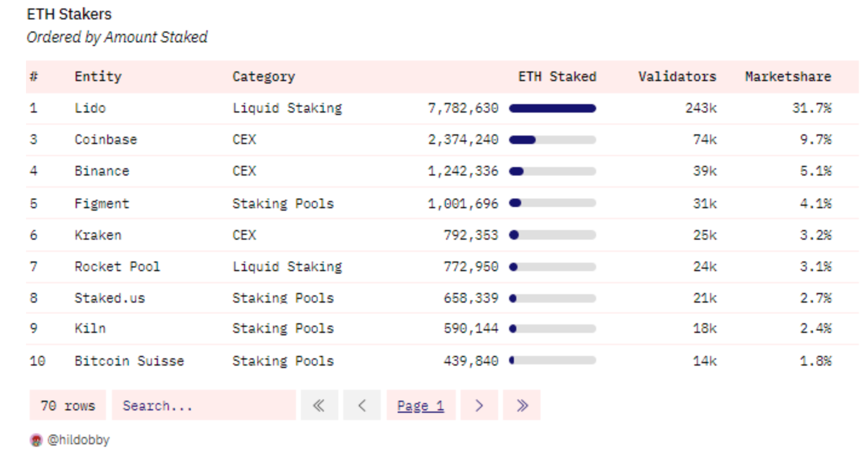Screen dimensions: 868x460
Task: Sort by the Validators column header
Action: pyautogui.click(x=677, y=77)
